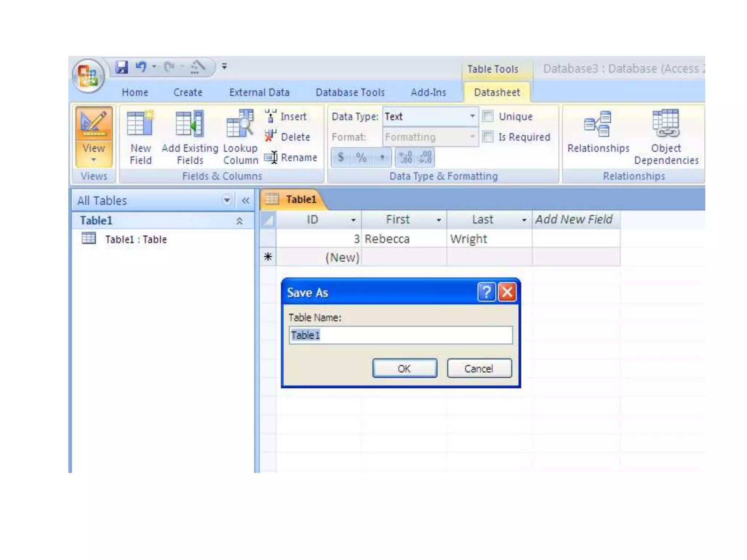The height and width of the screenshot is (560, 747).
Task: Click the Rename field icon
Action: coord(271,157)
